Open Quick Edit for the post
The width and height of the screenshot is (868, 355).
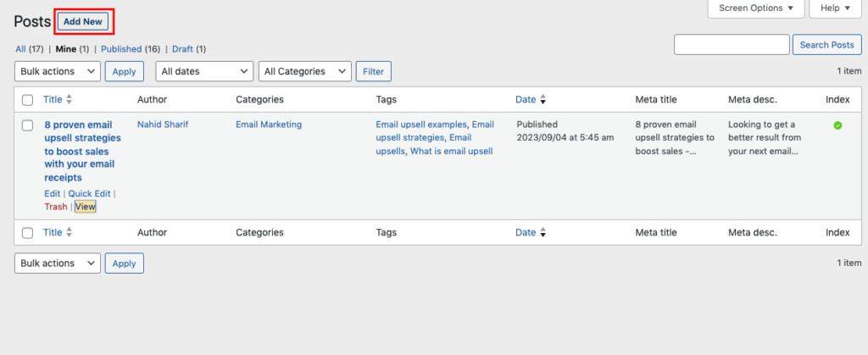(x=89, y=193)
